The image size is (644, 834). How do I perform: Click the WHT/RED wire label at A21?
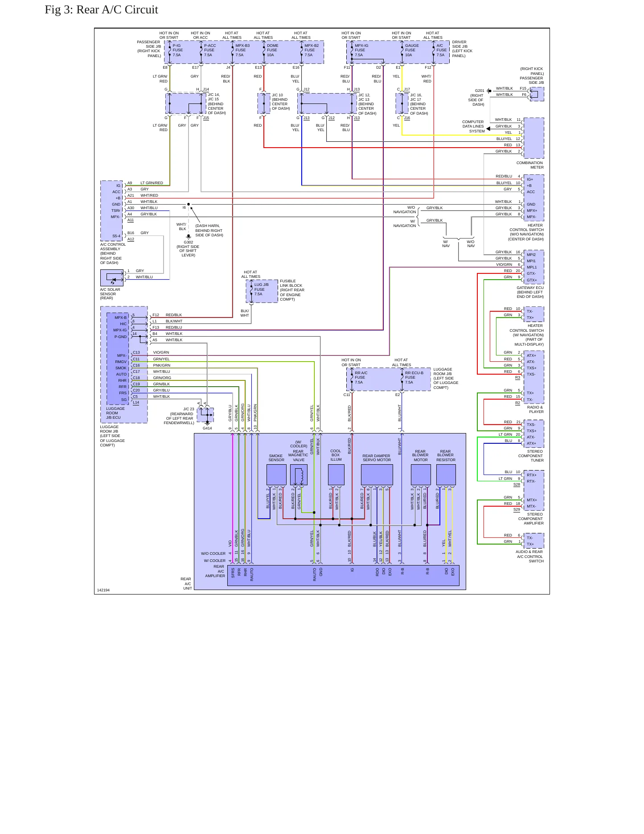pos(149,195)
